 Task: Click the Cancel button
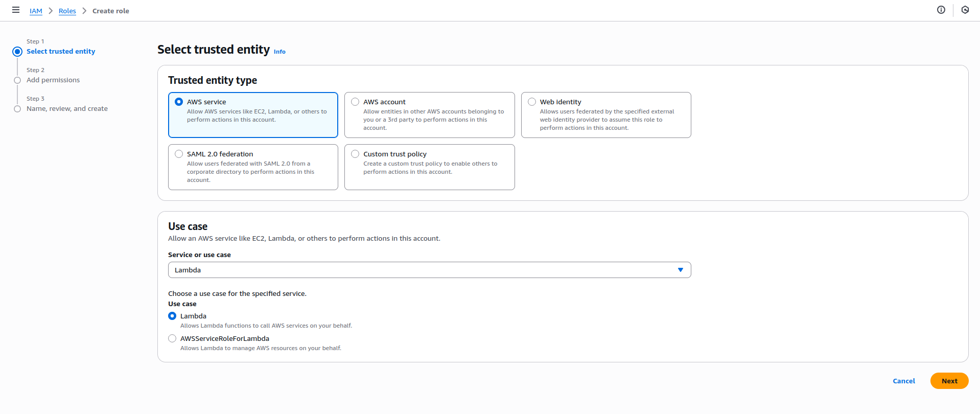(904, 381)
